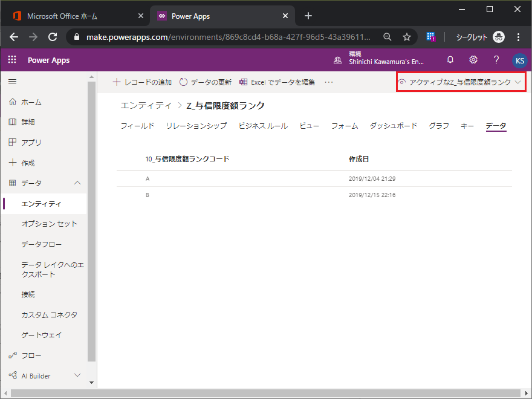The image size is (532, 399).
Task: Switch to the フィールド tab
Action: (137, 126)
